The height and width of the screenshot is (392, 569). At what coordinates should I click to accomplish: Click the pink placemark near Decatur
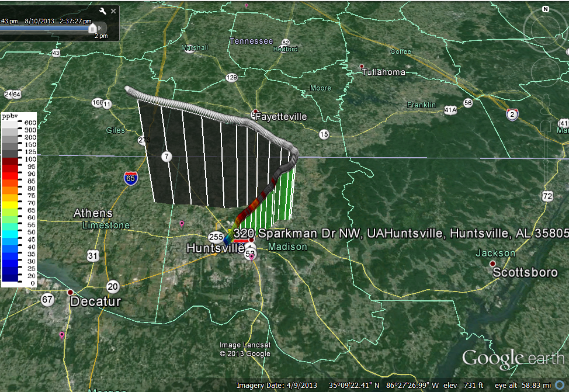62,335
